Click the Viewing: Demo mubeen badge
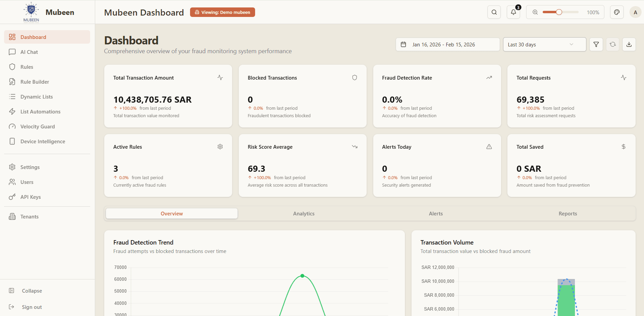 point(222,12)
